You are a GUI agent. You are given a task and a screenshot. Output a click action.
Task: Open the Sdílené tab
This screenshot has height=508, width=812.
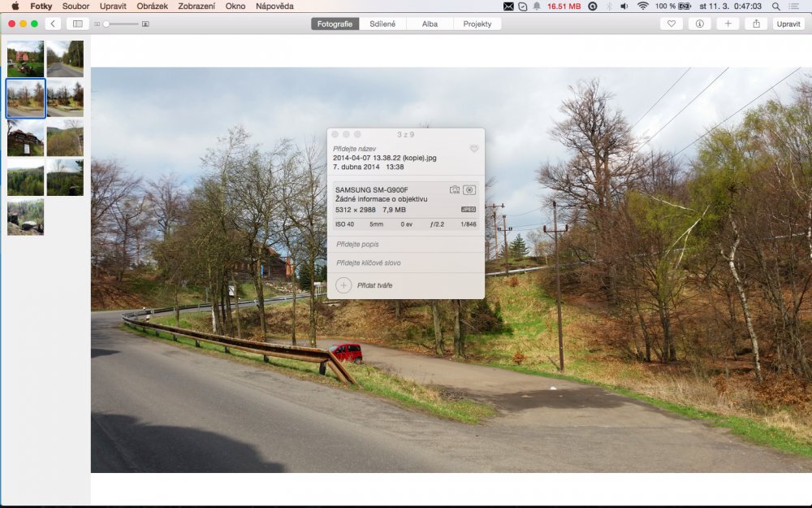[x=382, y=24]
